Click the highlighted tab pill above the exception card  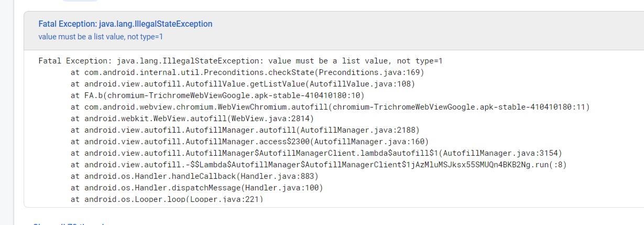[80, 1]
